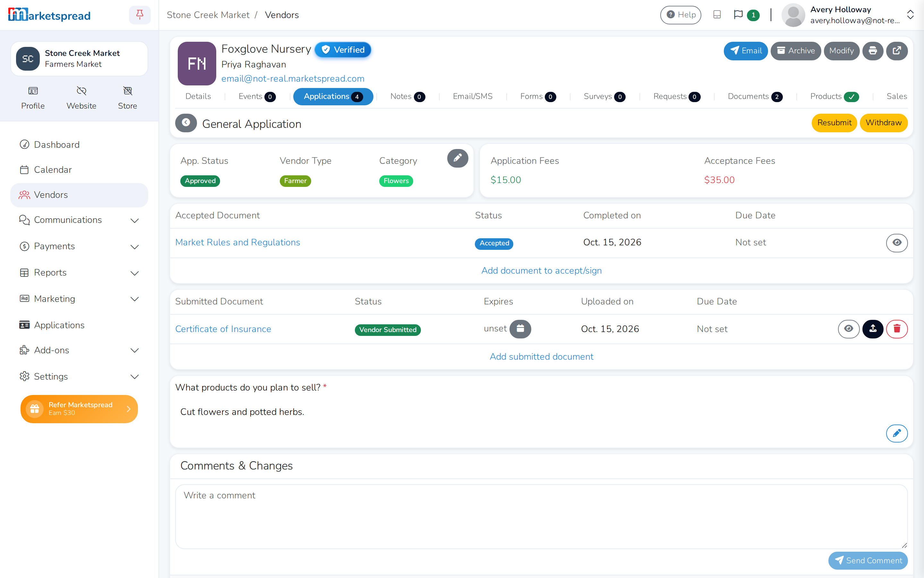Switch to the Details tab
The height and width of the screenshot is (578, 924).
[x=198, y=96]
